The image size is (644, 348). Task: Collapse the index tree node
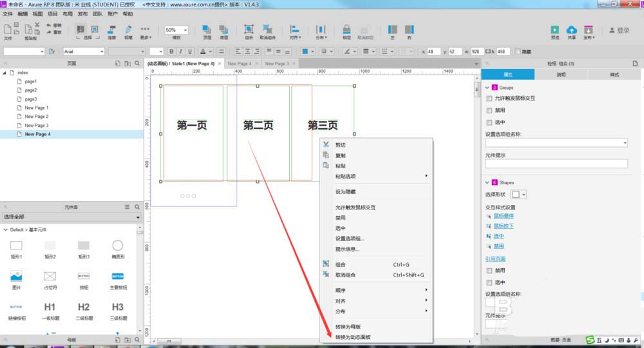point(5,73)
